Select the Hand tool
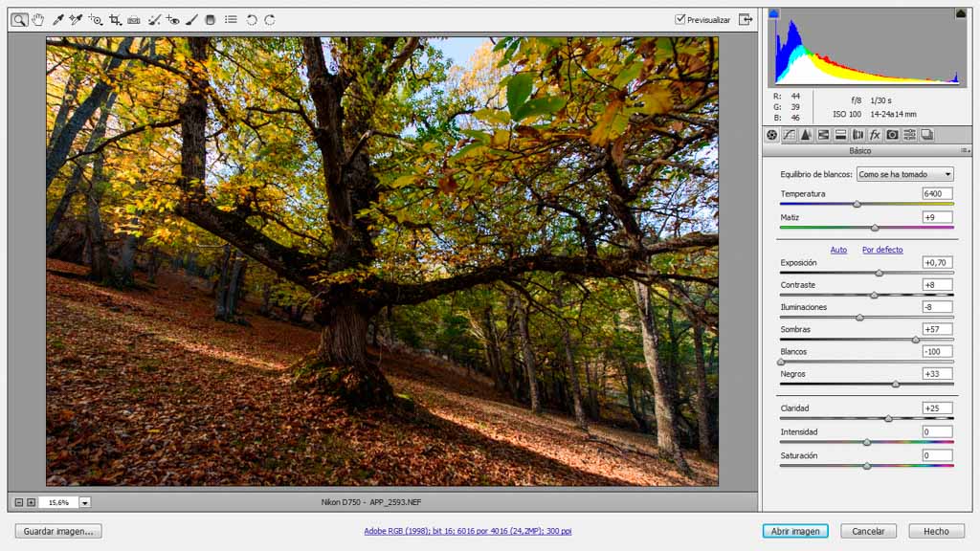Image resolution: width=980 pixels, height=551 pixels. (x=38, y=19)
